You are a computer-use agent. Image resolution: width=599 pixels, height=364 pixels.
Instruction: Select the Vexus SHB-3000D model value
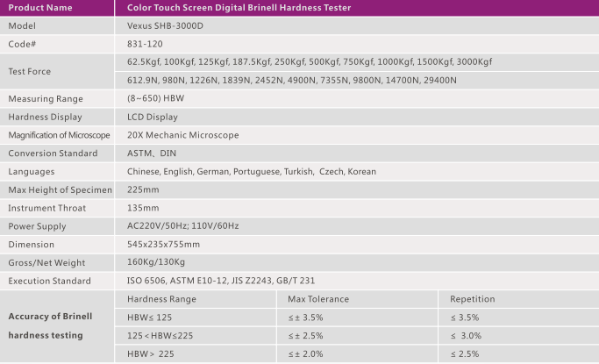coord(164,25)
